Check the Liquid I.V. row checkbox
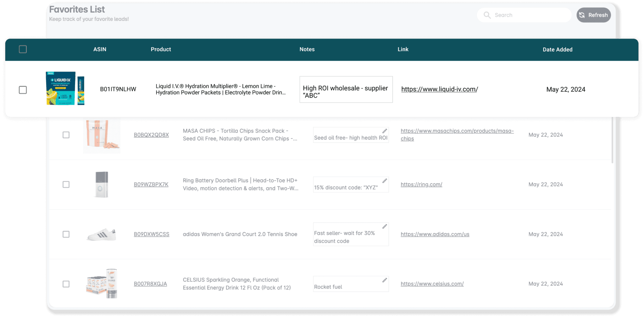644x316 pixels. click(x=23, y=90)
